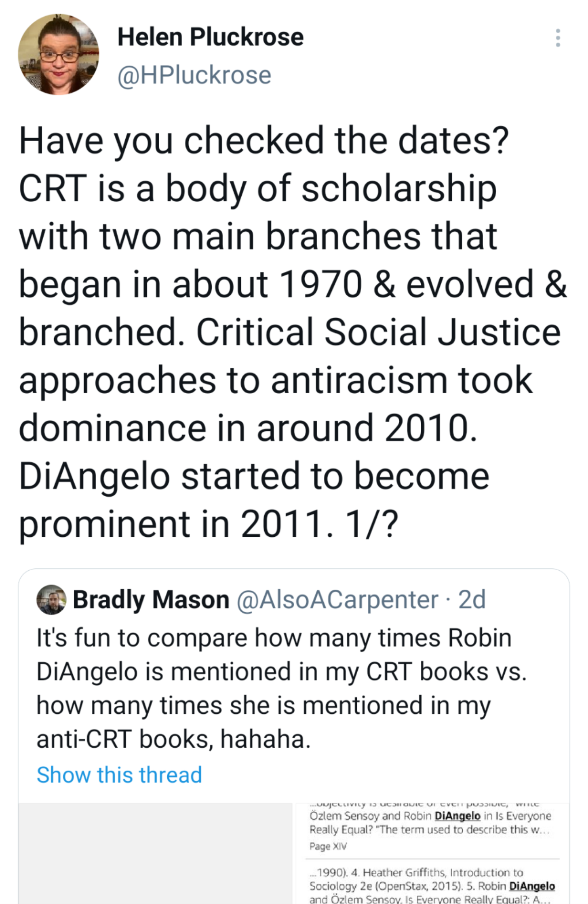Click Page XIV label in attached image
The width and height of the screenshot is (588, 904).
click(x=328, y=846)
